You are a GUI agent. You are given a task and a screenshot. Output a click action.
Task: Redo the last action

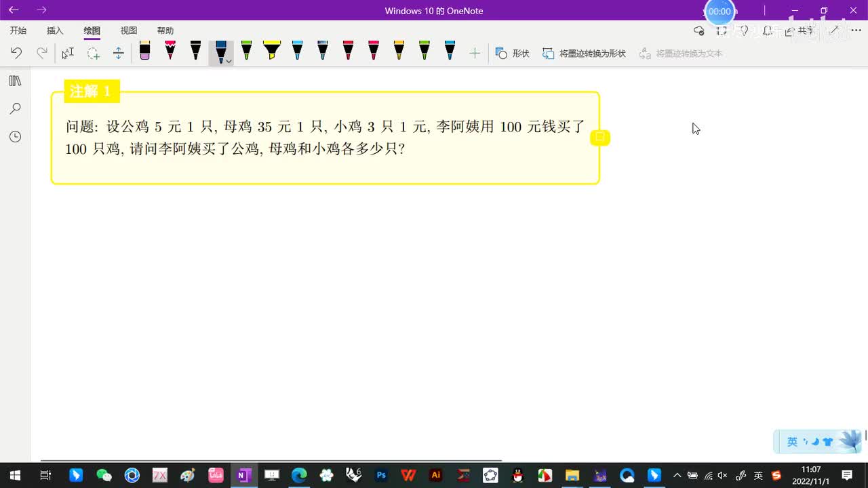pyautogui.click(x=42, y=53)
